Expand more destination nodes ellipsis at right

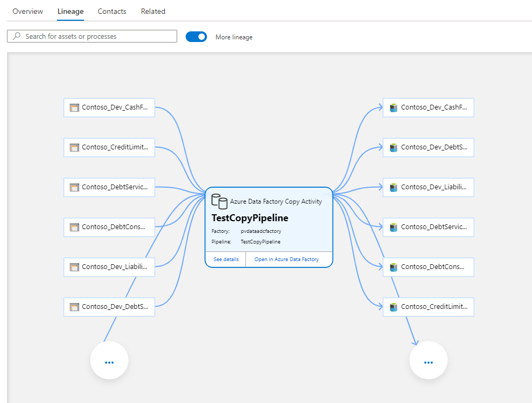[428, 360]
